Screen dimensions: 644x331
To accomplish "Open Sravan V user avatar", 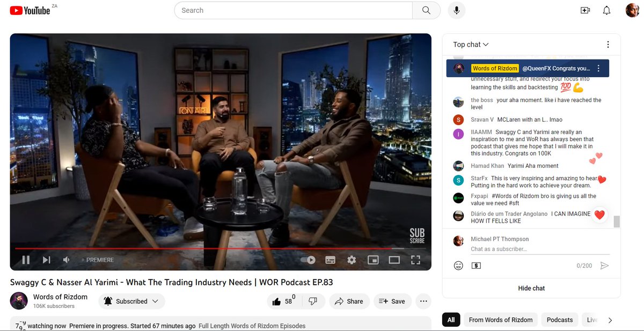I will pos(458,120).
